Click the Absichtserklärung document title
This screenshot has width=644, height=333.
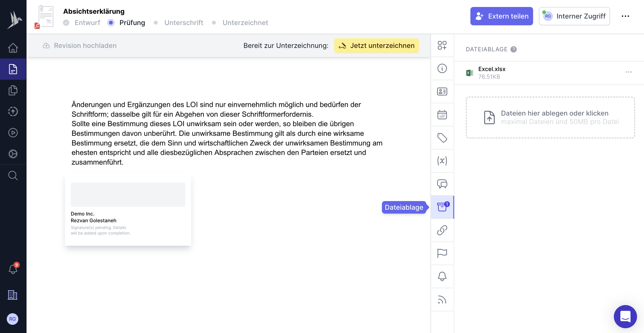coord(94,11)
